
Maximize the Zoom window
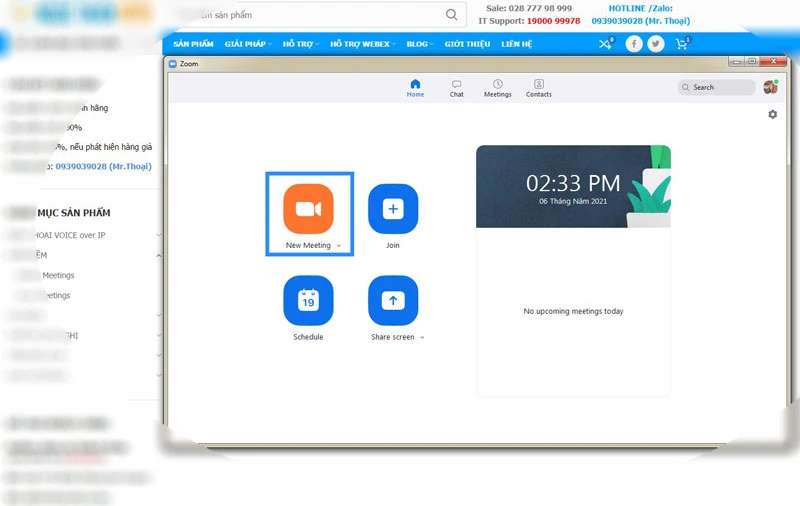click(x=752, y=61)
